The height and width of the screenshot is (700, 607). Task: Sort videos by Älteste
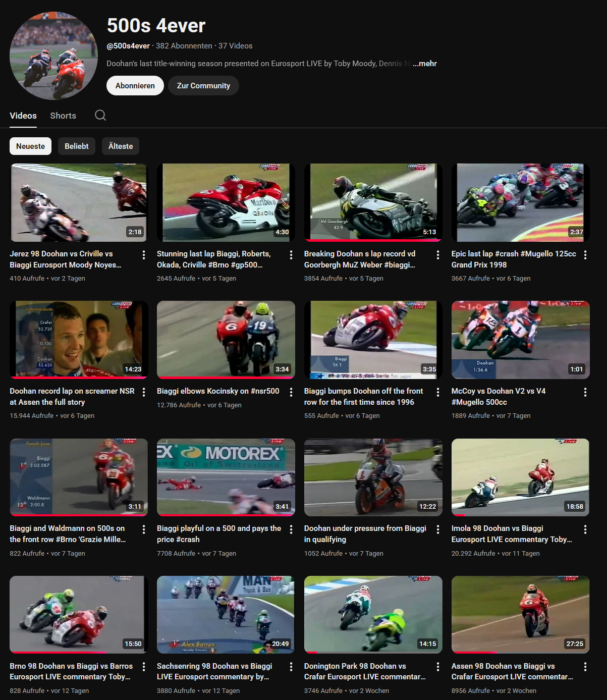pyautogui.click(x=121, y=146)
